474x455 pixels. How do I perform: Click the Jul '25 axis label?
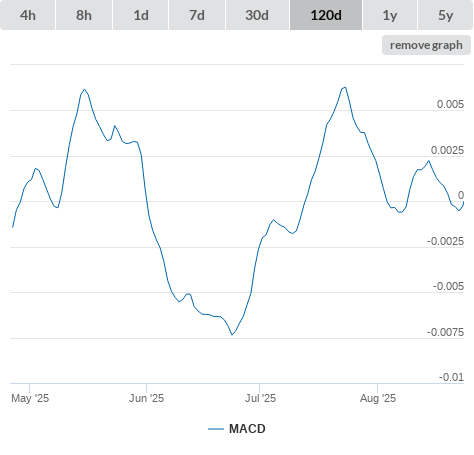coord(260,398)
